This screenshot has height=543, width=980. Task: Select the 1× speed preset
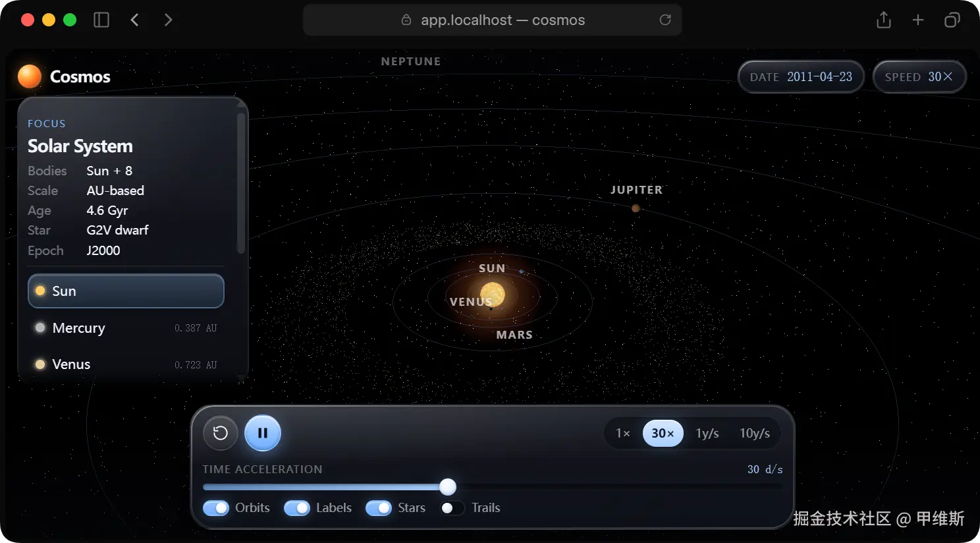click(623, 433)
